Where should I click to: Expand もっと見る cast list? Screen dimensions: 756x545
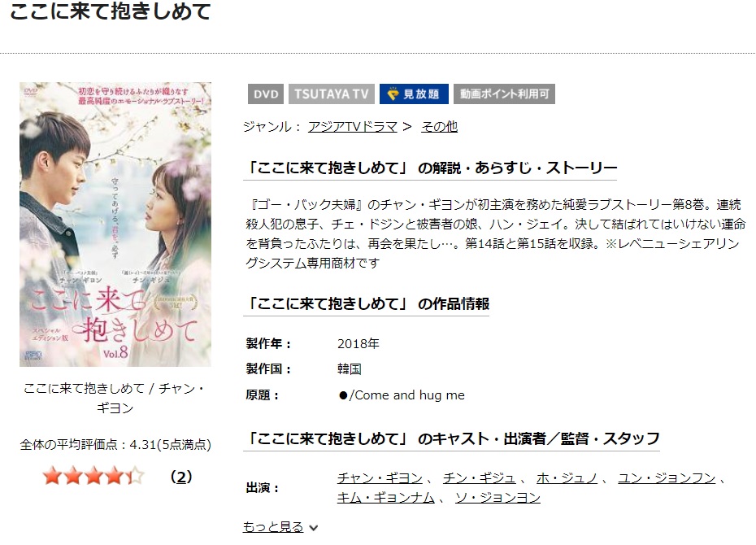tap(273, 526)
